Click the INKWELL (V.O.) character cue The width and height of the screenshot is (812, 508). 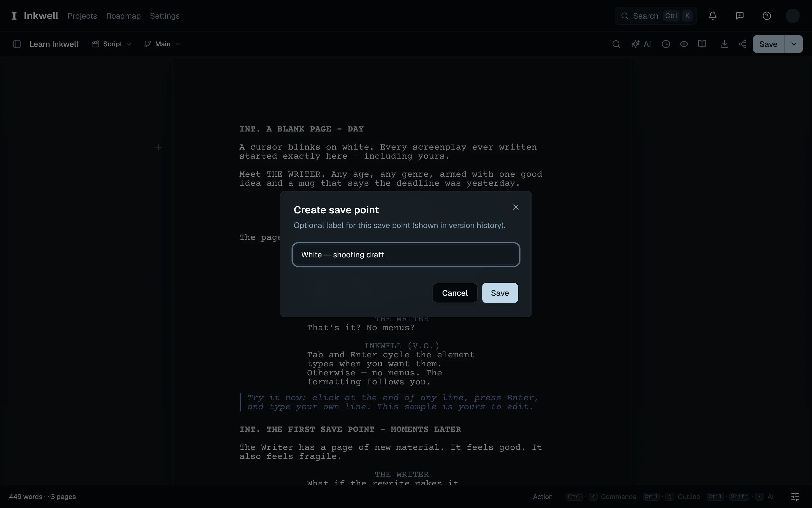click(x=402, y=346)
